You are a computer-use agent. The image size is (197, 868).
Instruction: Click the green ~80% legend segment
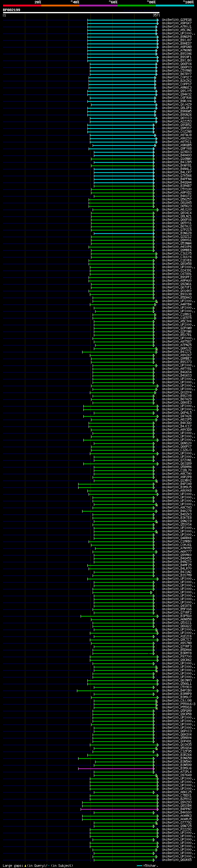click(x=137, y=6)
